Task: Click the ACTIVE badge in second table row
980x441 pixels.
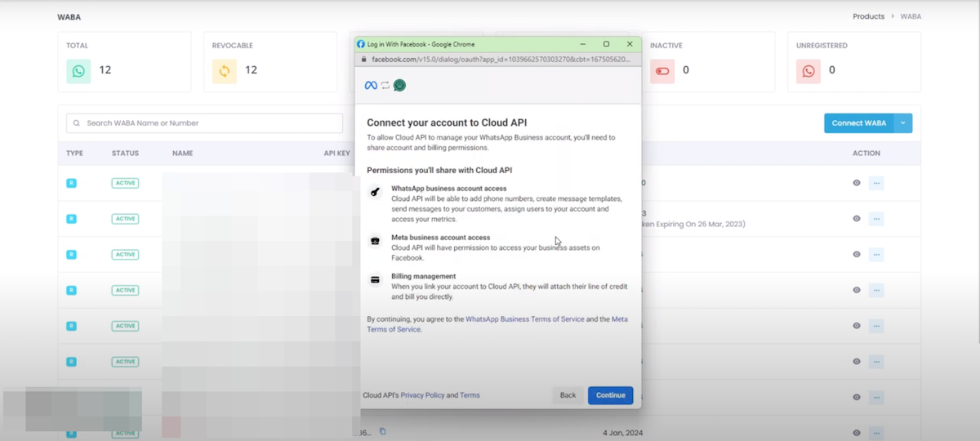Action: point(125,219)
